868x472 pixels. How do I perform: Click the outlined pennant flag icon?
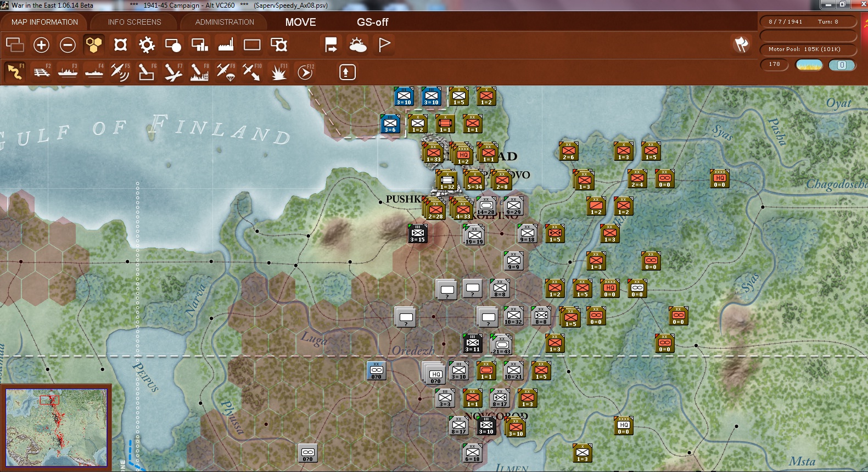pos(384,44)
